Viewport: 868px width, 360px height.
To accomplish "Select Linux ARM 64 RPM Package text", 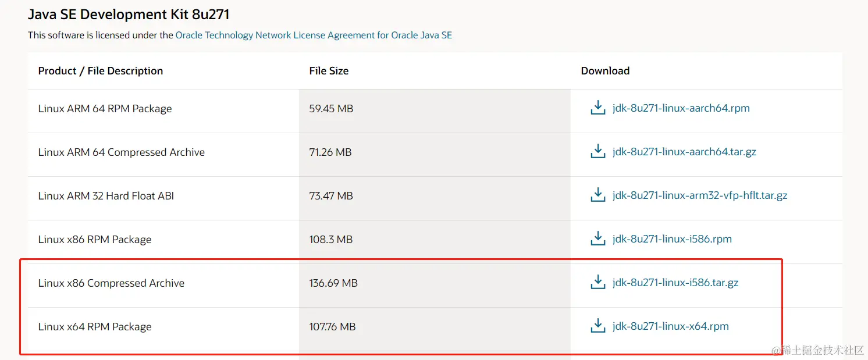I will pyautogui.click(x=105, y=109).
